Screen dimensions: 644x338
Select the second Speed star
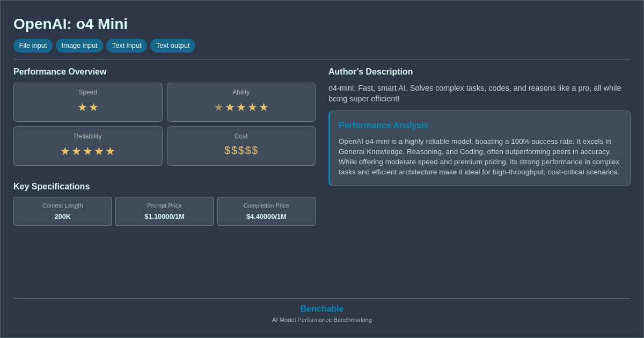[x=94, y=107]
